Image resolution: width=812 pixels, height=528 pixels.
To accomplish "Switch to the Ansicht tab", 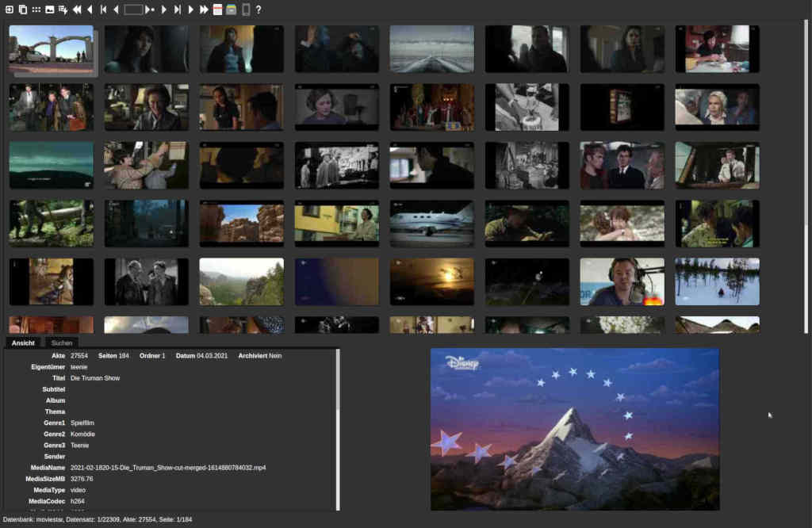I will click(23, 342).
